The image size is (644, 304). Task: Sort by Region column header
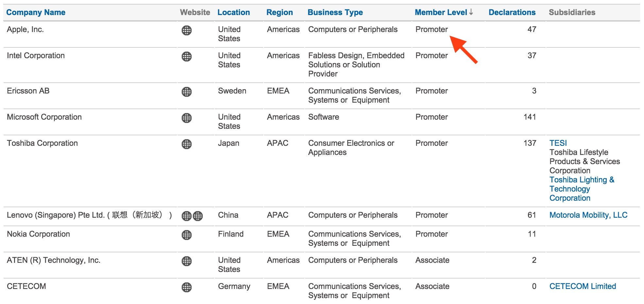click(280, 12)
